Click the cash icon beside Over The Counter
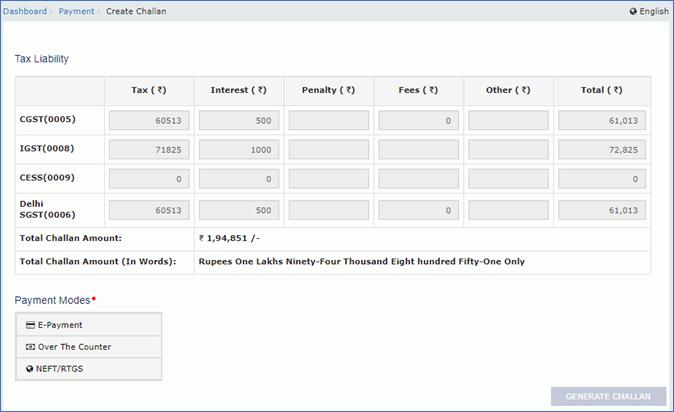This screenshot has height=412, width=674. (30, 347)
